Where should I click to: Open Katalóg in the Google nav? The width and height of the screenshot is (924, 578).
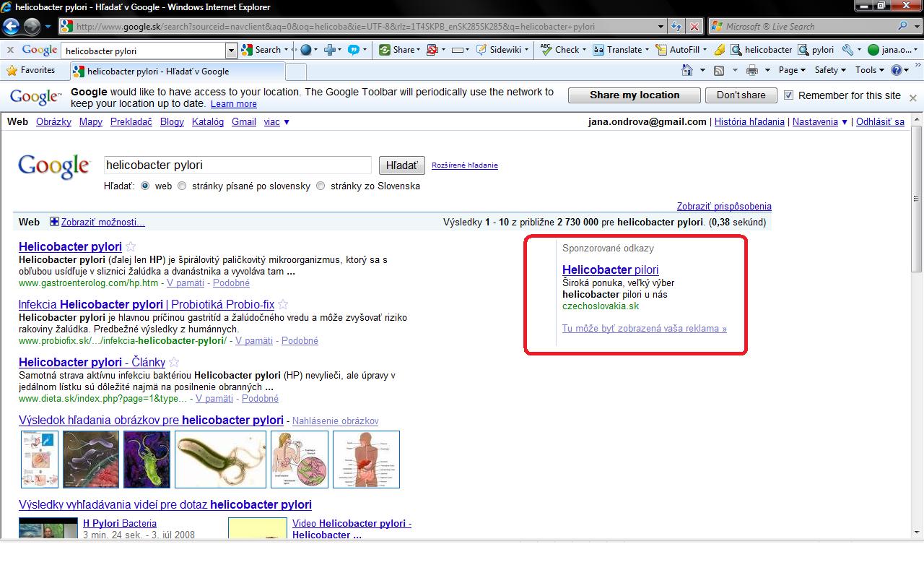(x=208, y=121)
